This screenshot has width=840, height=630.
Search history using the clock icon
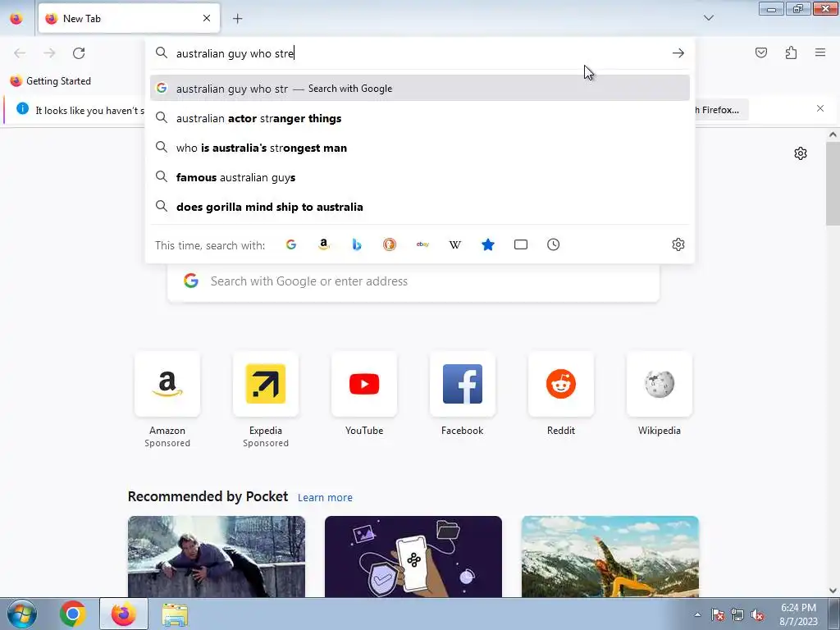pos(554,244)
